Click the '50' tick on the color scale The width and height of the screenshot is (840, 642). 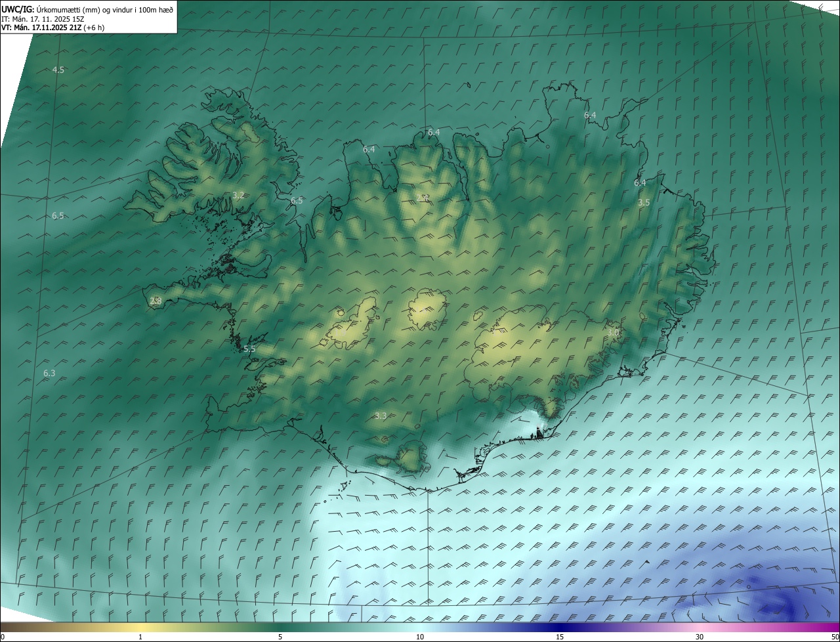pos(835,637)
